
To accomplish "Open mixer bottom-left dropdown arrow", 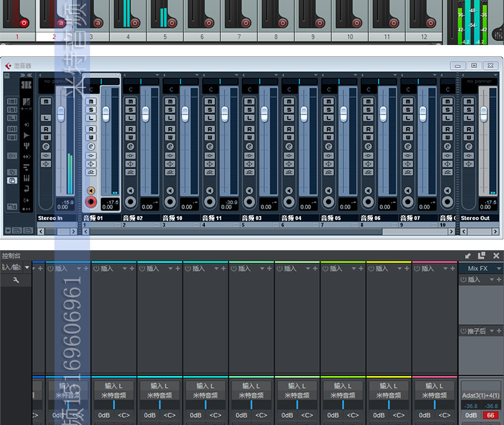I will pyautogui.click(x=8, y=231).
